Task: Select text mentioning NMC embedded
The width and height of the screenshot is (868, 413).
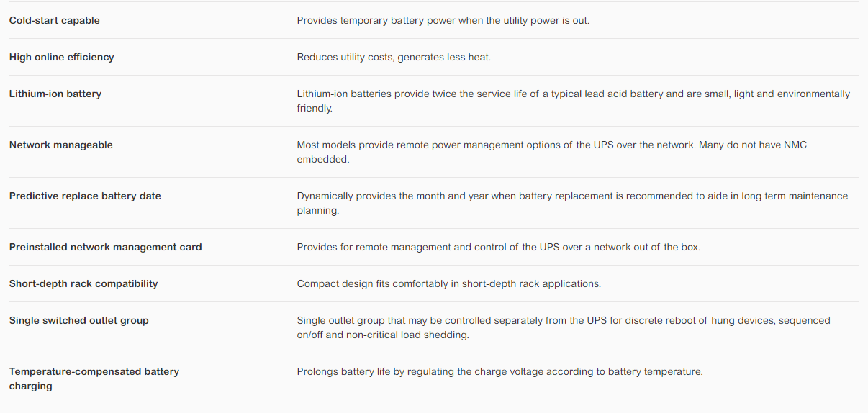Action: [x=552, y=152]
